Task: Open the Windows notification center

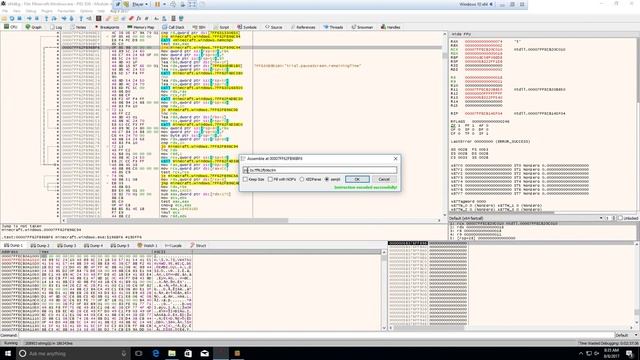Action: point(630,353)
